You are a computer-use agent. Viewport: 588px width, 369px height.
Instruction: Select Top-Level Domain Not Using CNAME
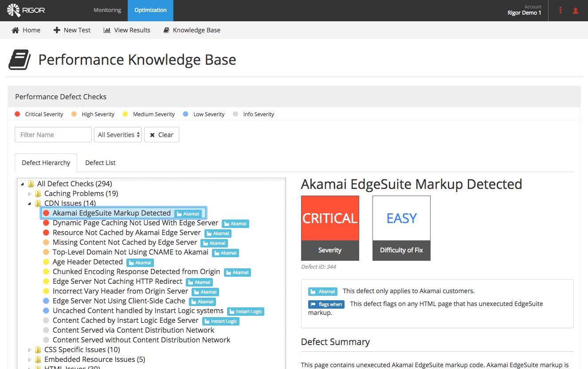130,252
